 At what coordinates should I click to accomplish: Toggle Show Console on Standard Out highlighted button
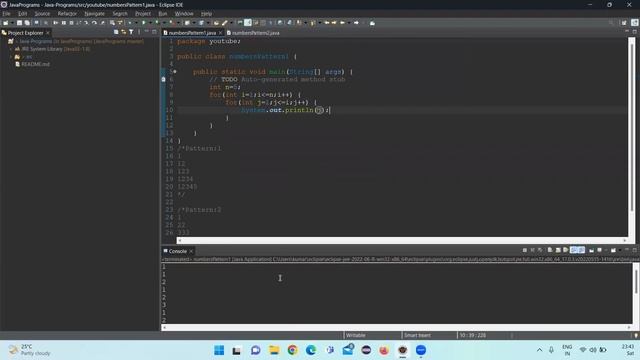click(574, 250)
